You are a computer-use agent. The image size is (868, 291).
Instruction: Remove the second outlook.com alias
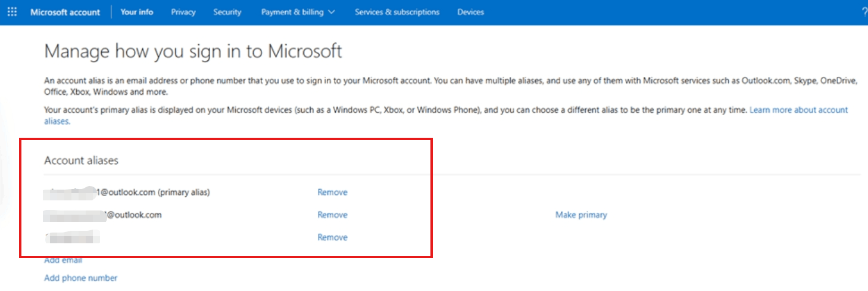[332, 215]
